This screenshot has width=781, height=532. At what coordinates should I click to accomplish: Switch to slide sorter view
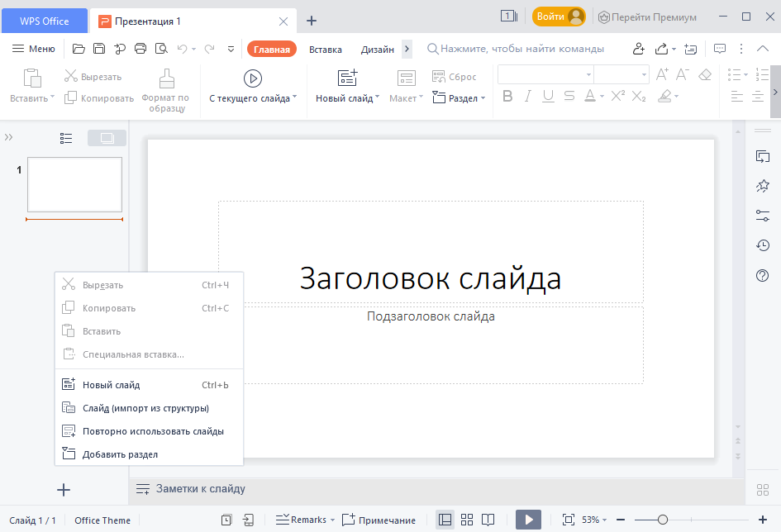tap(467, 520)
